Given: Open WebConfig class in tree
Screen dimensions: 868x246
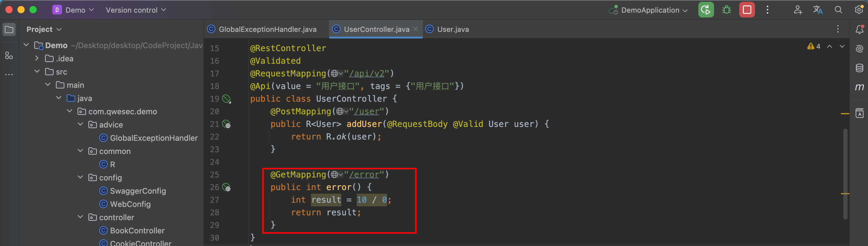Looking at the screenshot, I should tap(125, 204).
